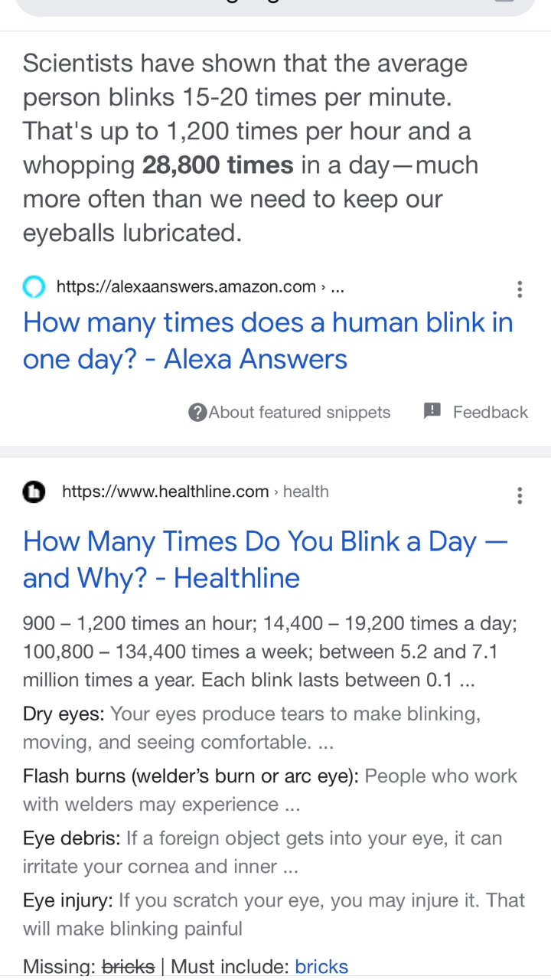Tap the bold '28,800 times' snippet text
Image resolution: width=551 pixels, height=980 pixels.
(x=218, y=165)
